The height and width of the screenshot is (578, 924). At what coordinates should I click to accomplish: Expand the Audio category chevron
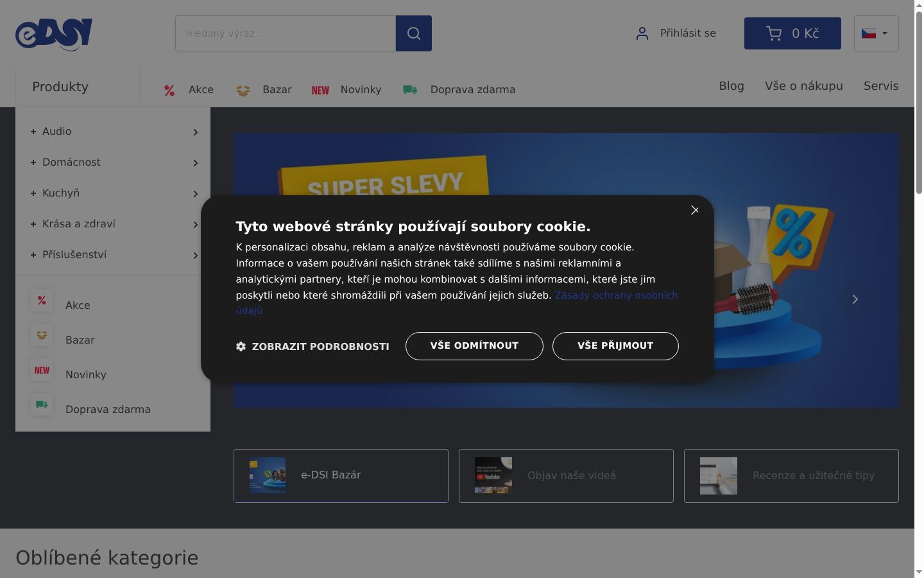[x=196, y=132]
